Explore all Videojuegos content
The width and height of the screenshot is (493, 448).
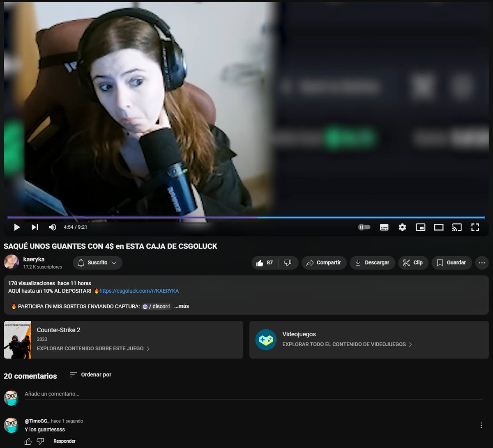[347, 345]
